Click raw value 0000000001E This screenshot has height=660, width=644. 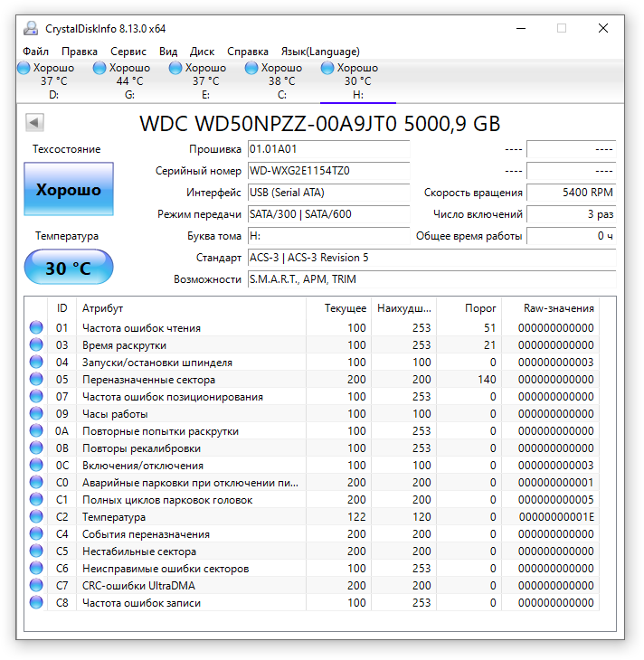tap(556, 516)
